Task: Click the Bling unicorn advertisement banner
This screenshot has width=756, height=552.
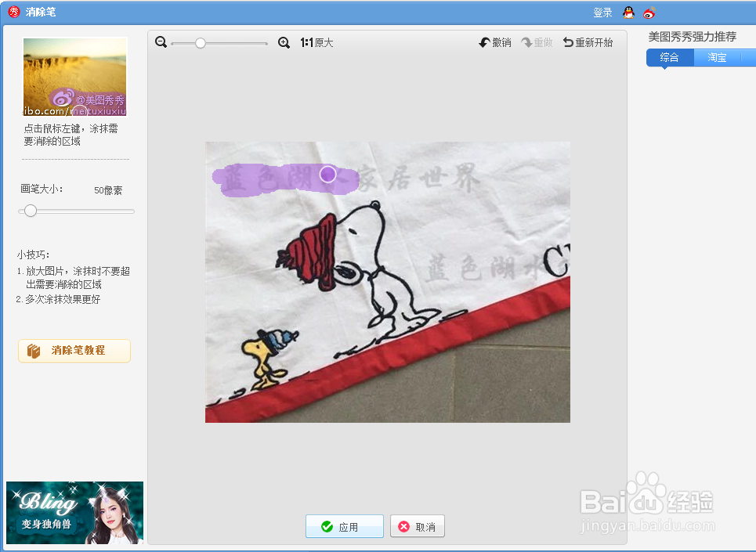Action: click(74, 513)
